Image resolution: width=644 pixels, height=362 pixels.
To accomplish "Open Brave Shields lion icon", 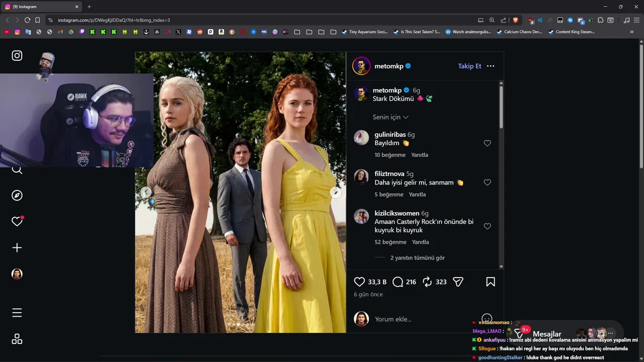I will point(515,20).
